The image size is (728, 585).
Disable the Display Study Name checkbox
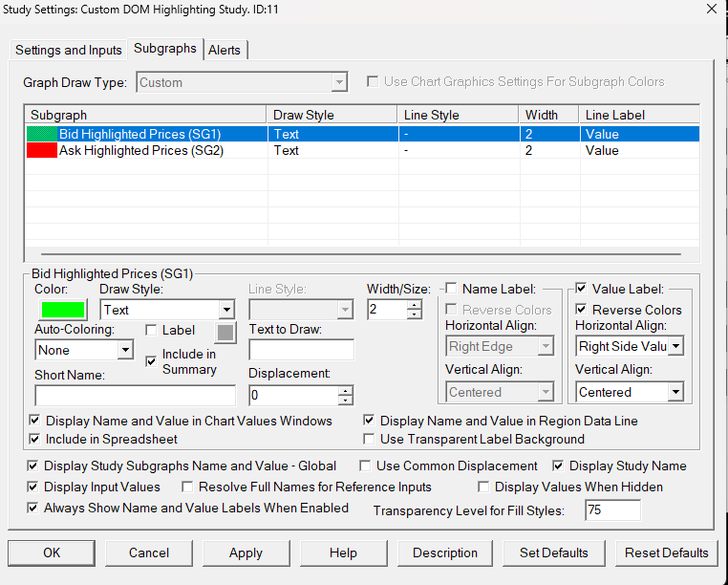[559, 466]
